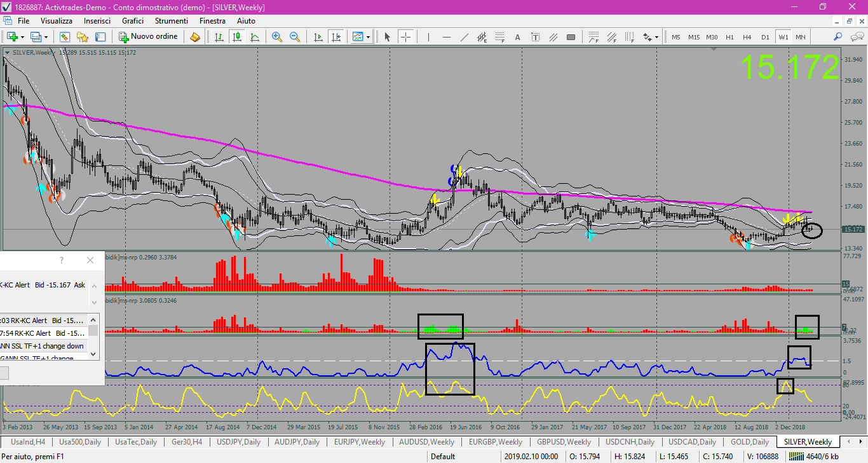Select the cursor arrow tool

pyautogui.click(x=388, y=37)
